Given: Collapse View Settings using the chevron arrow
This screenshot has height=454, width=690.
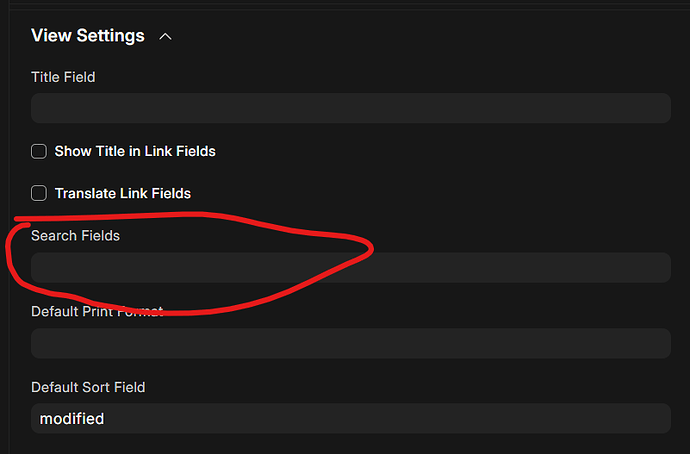Looking at the screenshot, I should pyautogui.click(x=165, y=37).
